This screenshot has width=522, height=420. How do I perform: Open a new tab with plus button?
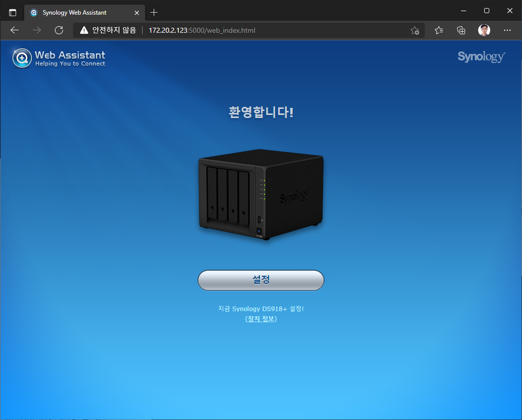coord(154,13)
